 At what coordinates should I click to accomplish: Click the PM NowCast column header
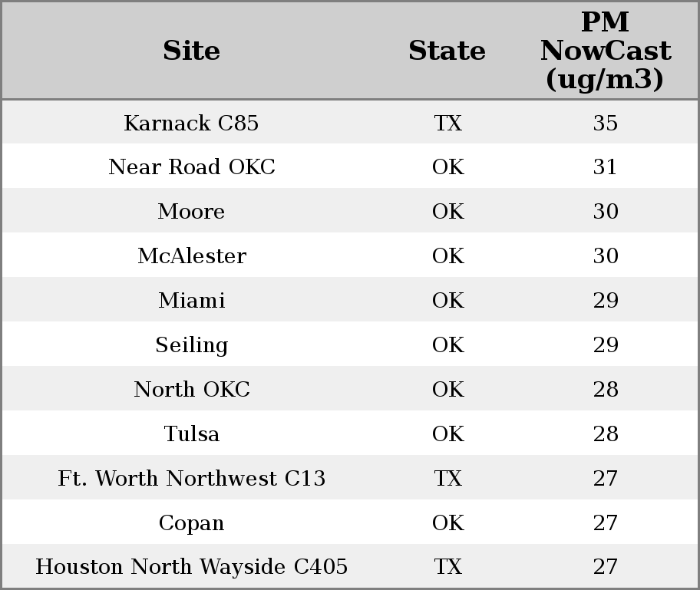click(605, 51)
